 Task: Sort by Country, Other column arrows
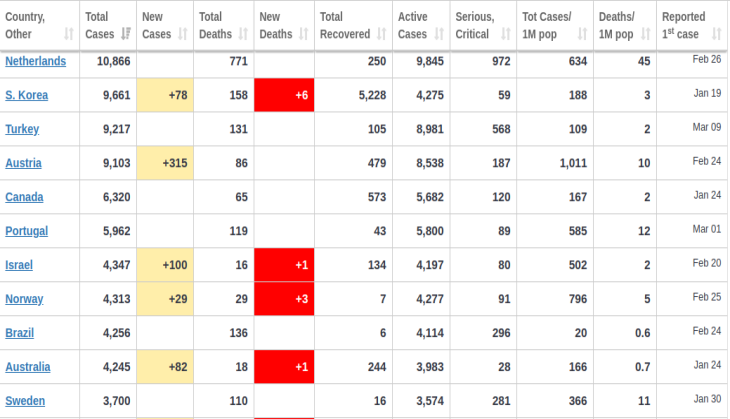coord(69,34)
